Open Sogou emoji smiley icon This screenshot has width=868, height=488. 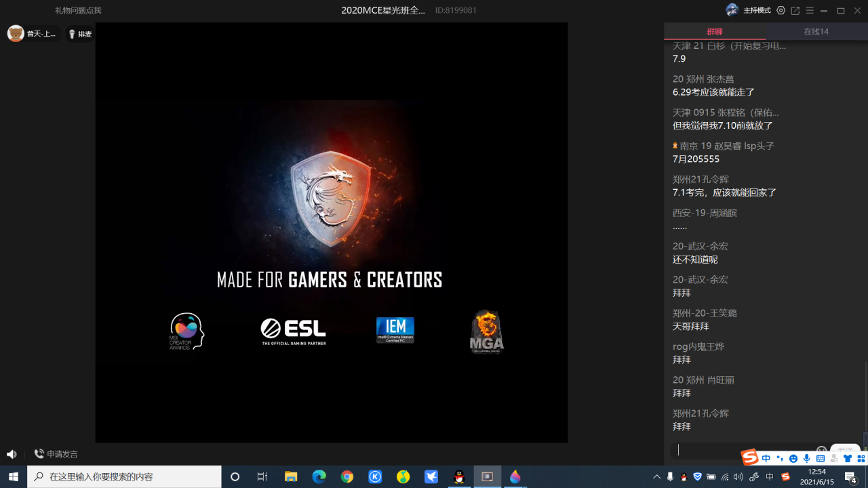tap(793, 459)
